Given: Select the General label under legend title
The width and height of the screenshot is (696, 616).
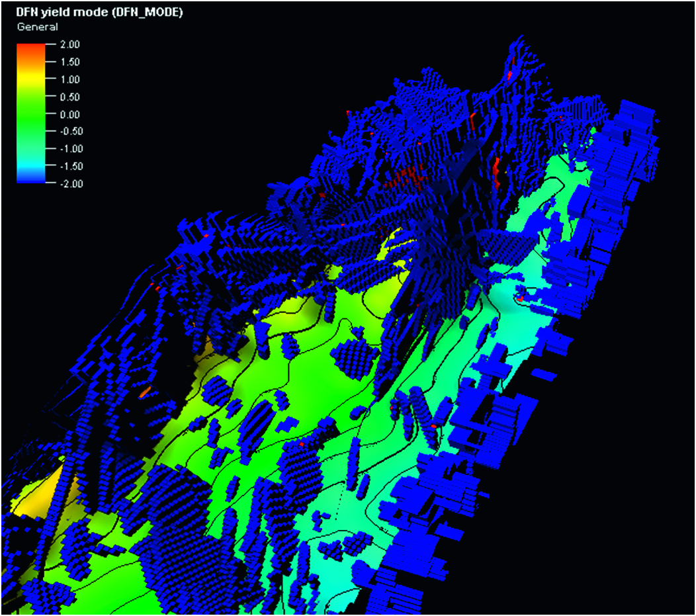Looking at the screenshot, I should (37, 27).
